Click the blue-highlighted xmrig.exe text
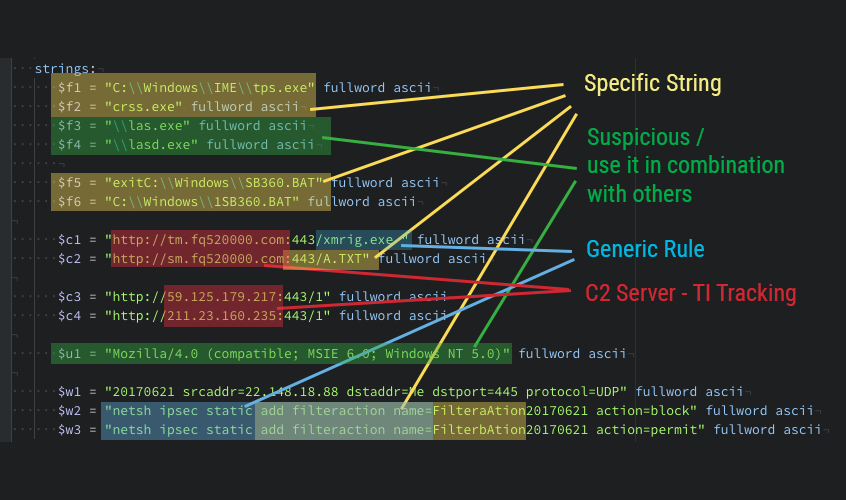The image size is (846, 500). point(359,240)
